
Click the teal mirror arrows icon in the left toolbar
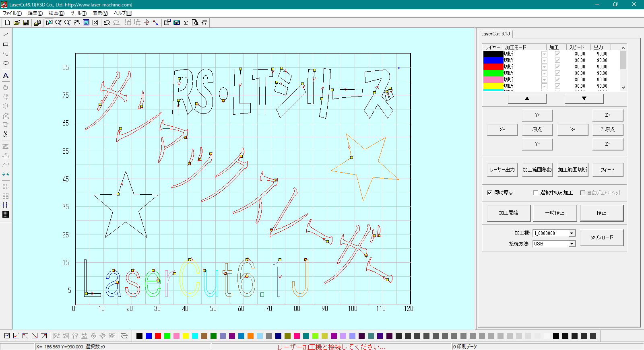coord(6,174)
